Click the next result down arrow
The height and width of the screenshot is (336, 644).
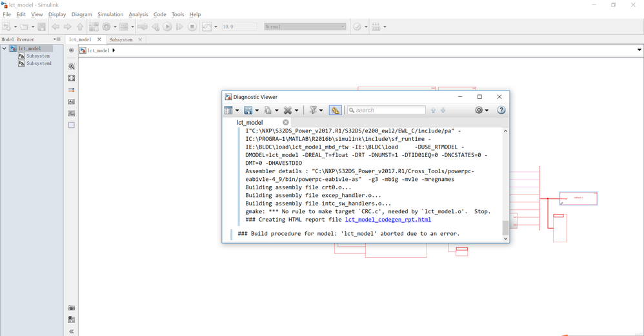tap(443, 110)
